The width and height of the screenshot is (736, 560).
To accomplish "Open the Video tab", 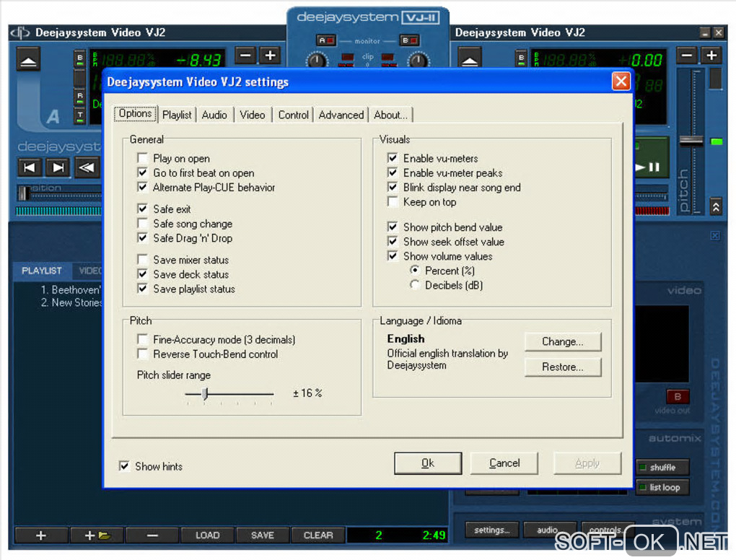I will coord(253,115).
